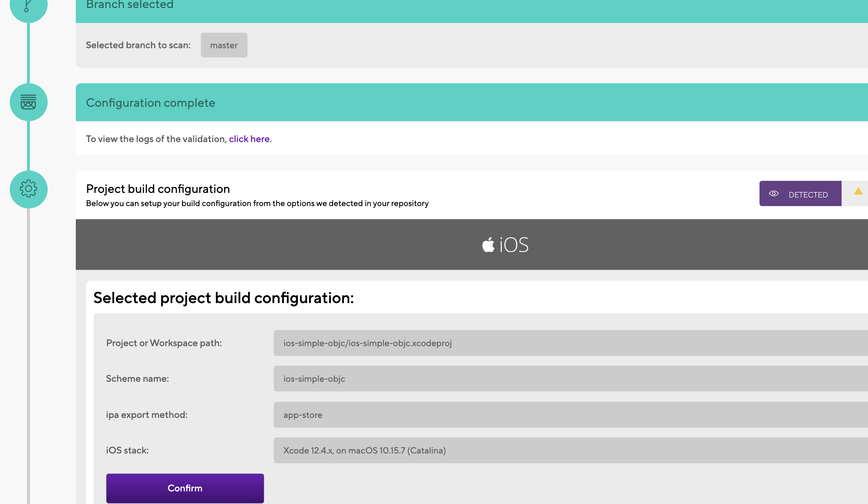Open the validation logs via click here

[249, 139]
